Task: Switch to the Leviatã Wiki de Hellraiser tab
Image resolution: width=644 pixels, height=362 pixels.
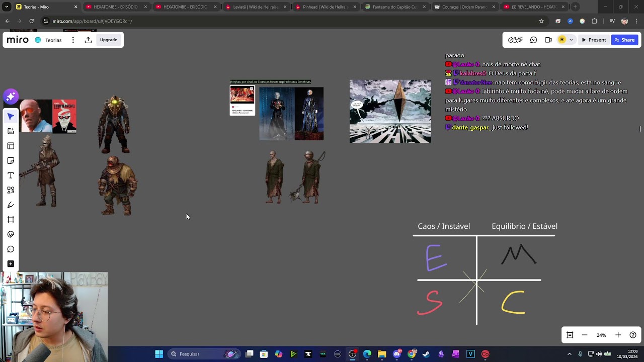Action: pyautogui.click(x=256, y=7)
